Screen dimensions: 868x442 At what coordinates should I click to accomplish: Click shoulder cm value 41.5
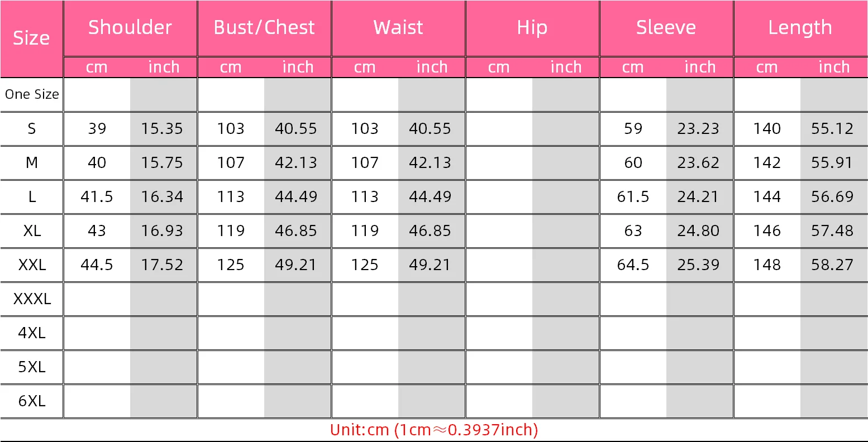coord(97,196)
